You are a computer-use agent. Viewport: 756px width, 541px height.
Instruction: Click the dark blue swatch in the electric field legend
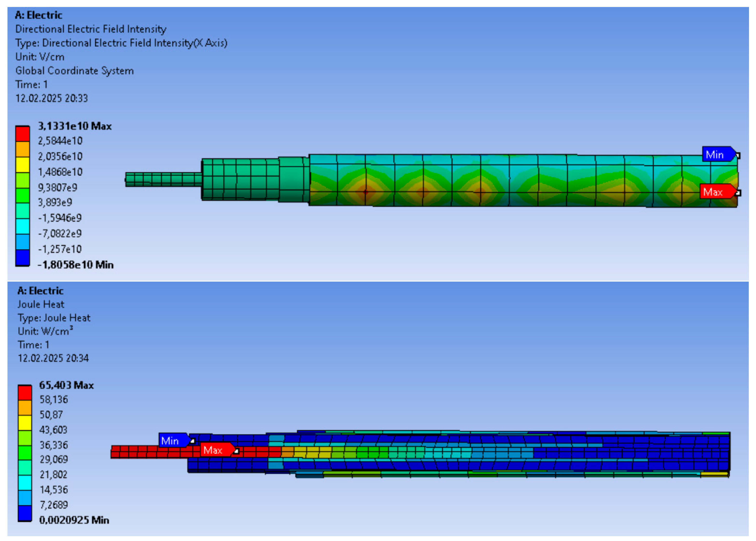coord(22,257)
